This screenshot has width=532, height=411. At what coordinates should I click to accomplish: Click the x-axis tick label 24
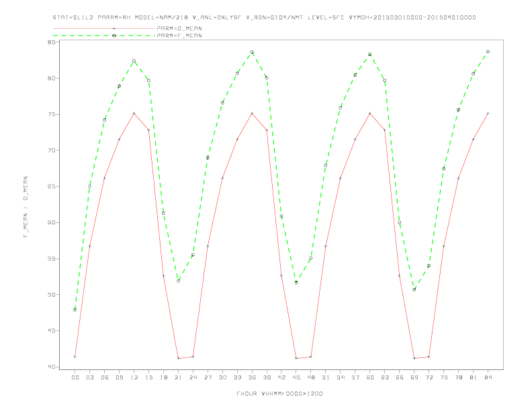193,377
